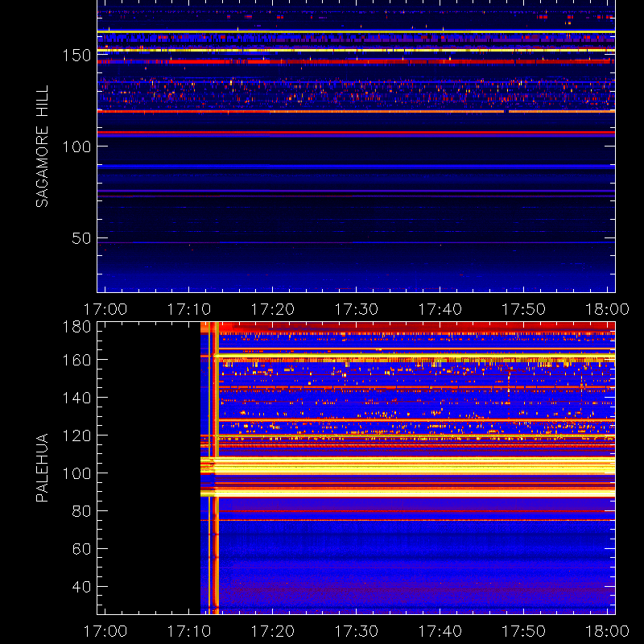
Task: Click the black data gap in Palehua spectrogram
Action: (149, 468)
